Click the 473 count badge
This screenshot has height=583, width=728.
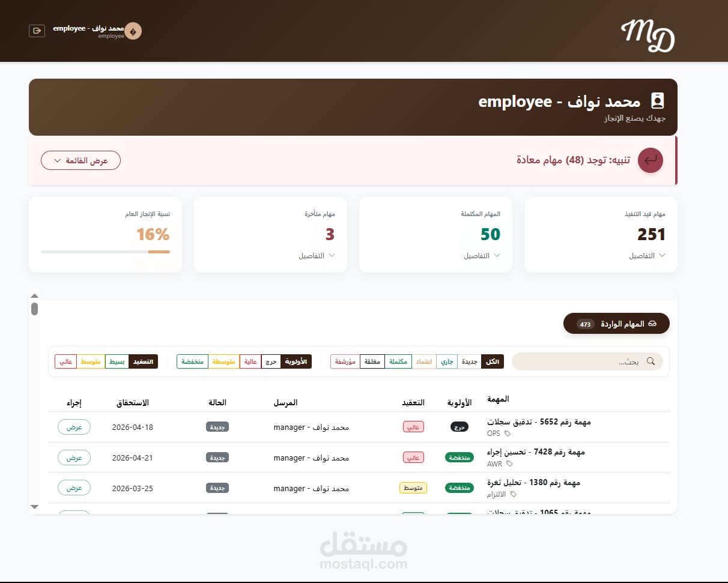pyautogui.click(x=586, y=324)
